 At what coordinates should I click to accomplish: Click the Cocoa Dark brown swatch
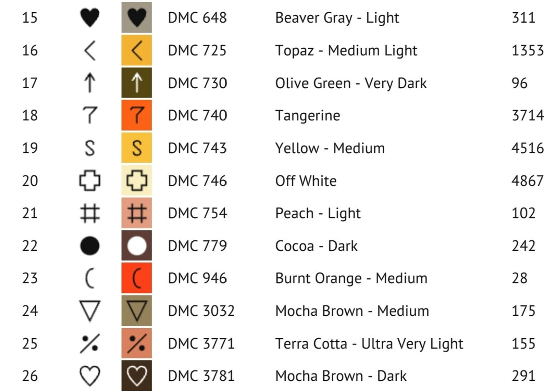(137, 246)
